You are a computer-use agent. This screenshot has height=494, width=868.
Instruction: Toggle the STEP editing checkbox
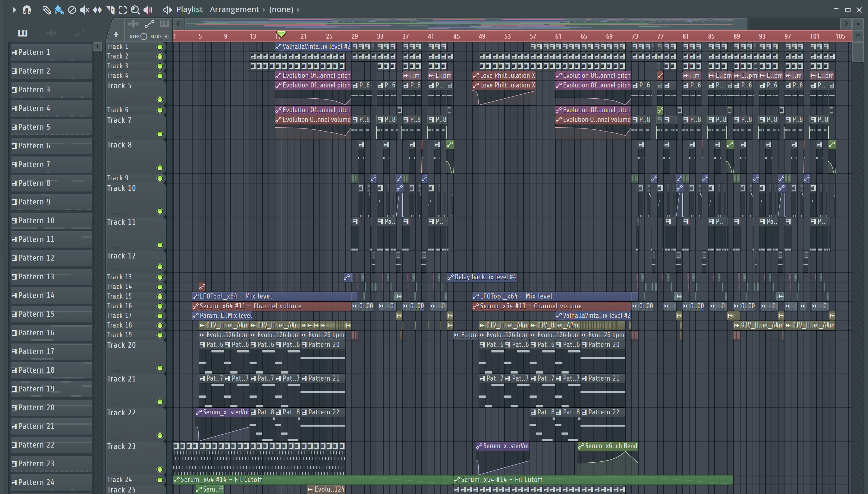pos(144,36)
